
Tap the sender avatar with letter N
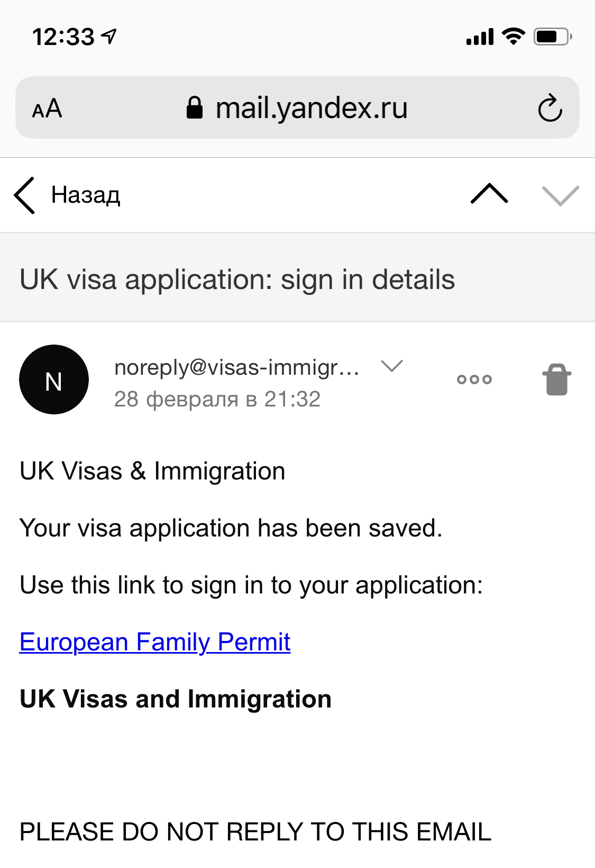click(x=54, y=379)
